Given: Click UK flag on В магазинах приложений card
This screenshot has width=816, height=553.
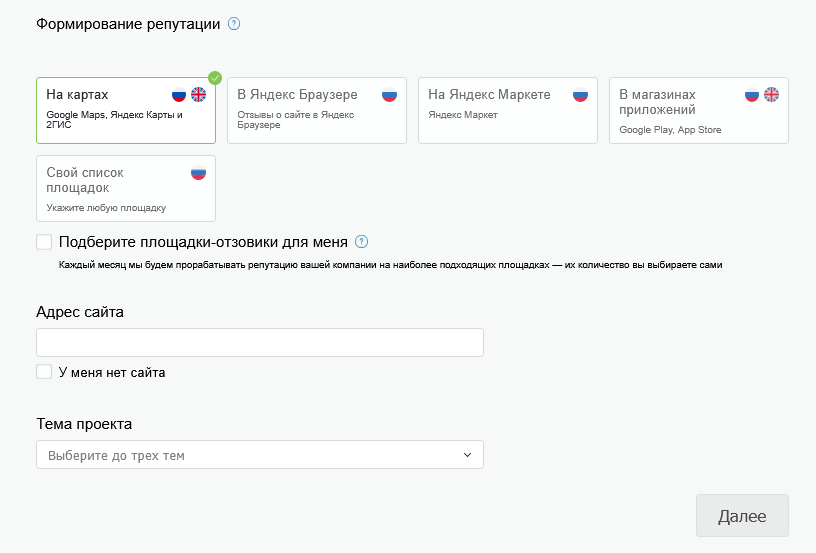Looking at the screenshot, I should (771, 95).
